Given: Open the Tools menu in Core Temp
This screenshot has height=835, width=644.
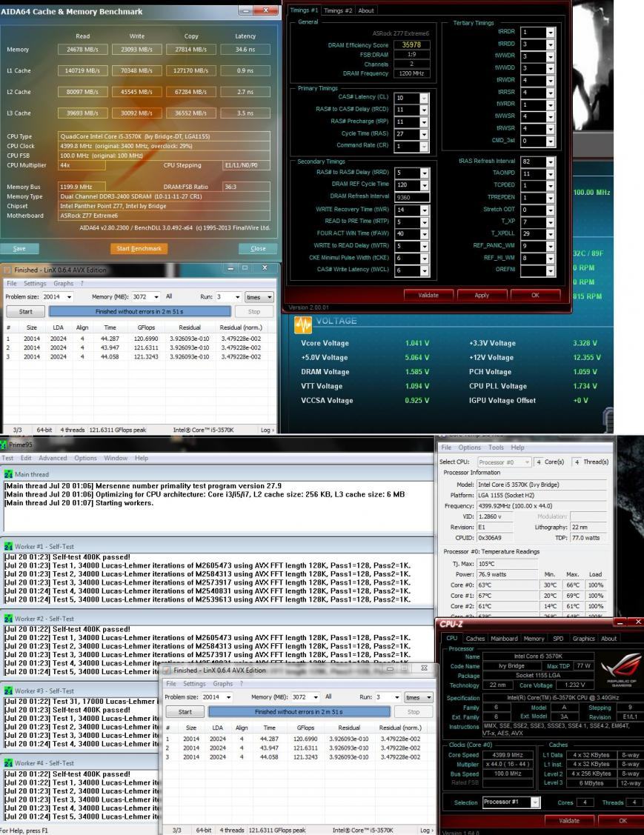Looking at the screenshot, I should (495, 448).
